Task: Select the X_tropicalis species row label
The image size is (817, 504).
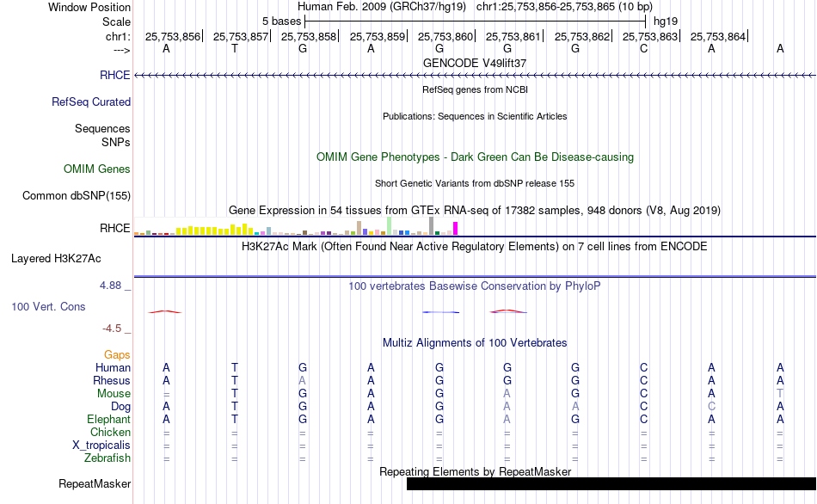Action: click(101, 446)
